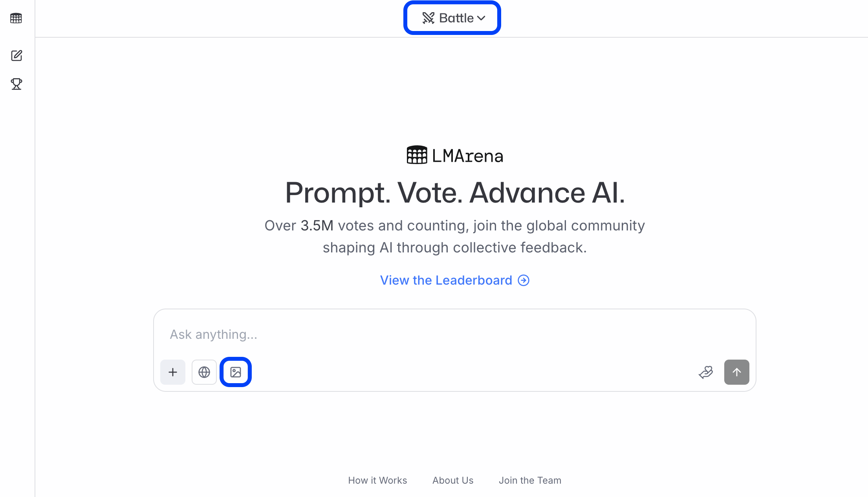Screen dimensions: 868x497
Task: Click the circled arrow after View the Leaderboard
Action: [524, 280]
